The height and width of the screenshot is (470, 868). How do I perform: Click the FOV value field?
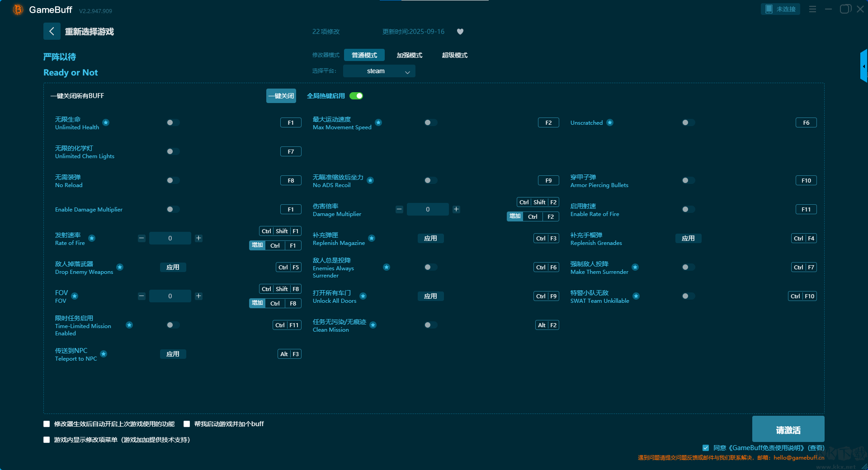click(x=170, y=296)
